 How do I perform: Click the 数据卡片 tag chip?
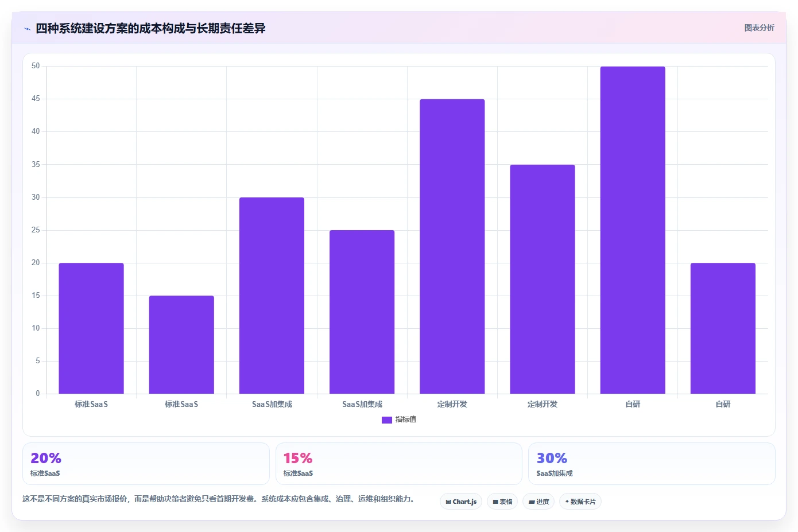pyautogui.click(x=580, y=502)
